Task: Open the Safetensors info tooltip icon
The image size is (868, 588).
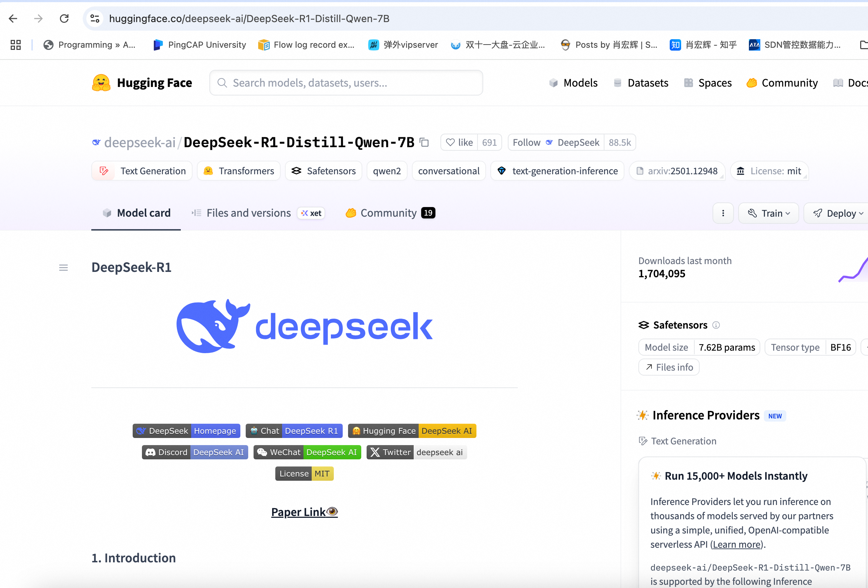Action: (x=716, y=325)
